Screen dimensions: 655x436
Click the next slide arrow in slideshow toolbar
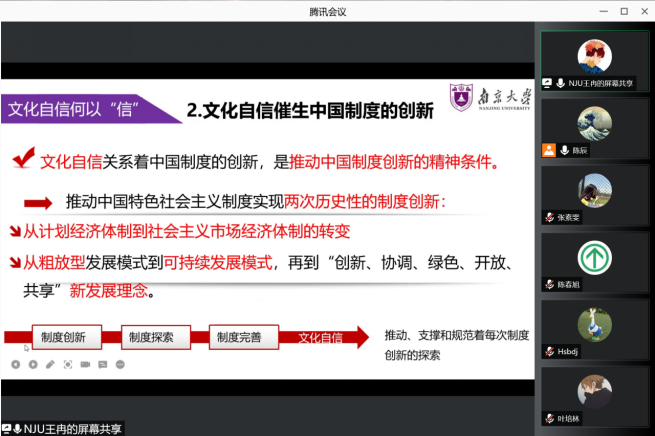click(33, 364)
